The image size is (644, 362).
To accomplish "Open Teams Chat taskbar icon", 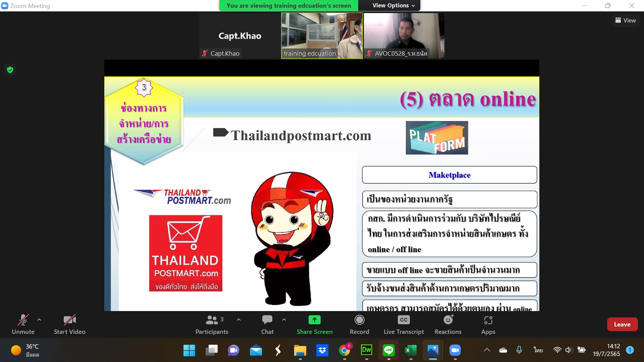I will (x=233, y=351).
